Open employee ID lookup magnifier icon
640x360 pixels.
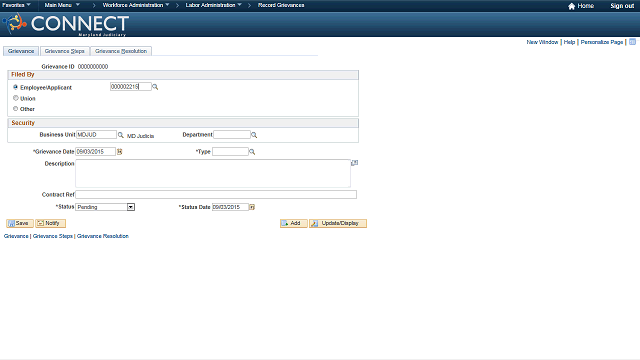(x=155, y=87)
